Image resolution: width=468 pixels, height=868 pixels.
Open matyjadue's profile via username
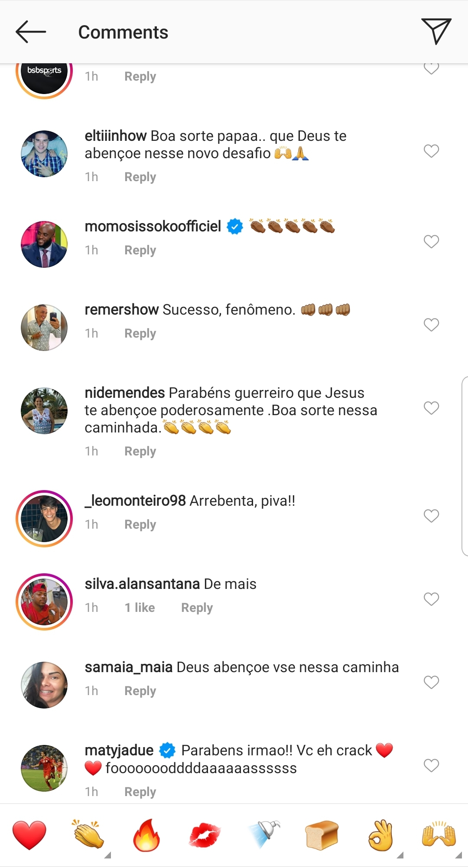[x=119, y=750]
